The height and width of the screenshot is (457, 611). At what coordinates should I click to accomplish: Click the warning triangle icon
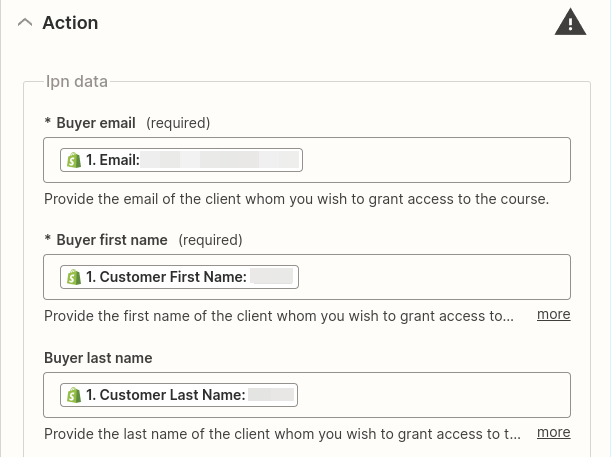coord(570,22)
